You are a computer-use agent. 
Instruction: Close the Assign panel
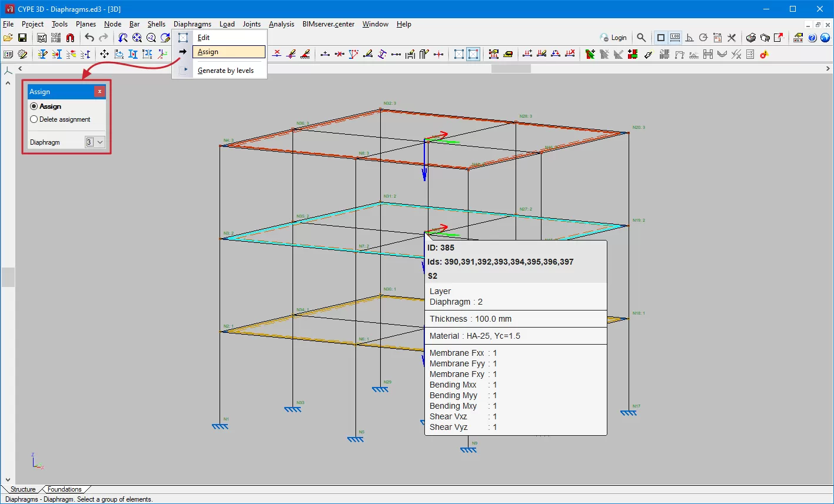[99, 92]
